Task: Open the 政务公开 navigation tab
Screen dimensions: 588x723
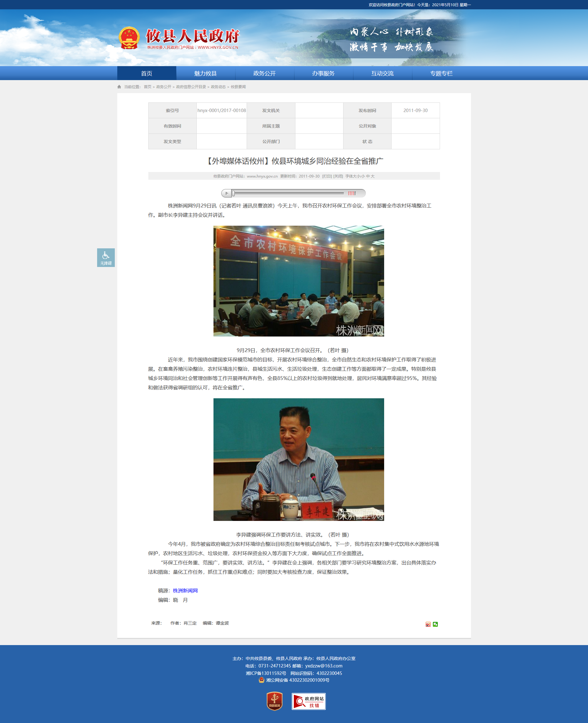Action: pos(265,73)
